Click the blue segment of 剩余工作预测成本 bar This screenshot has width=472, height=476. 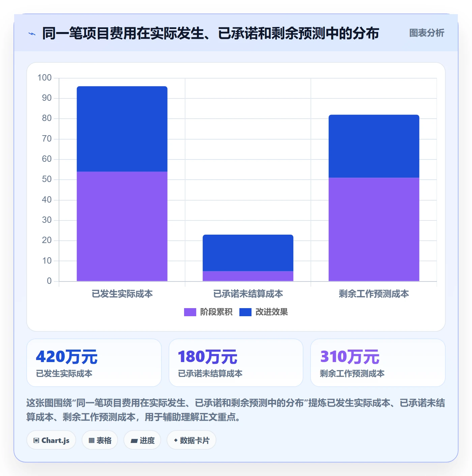(x=374, y=146)
